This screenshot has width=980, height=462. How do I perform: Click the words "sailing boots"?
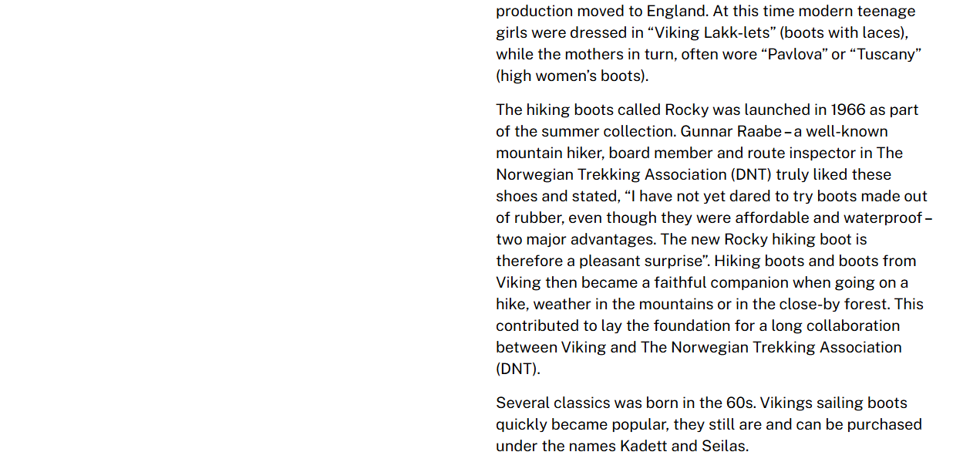point(863,403)
